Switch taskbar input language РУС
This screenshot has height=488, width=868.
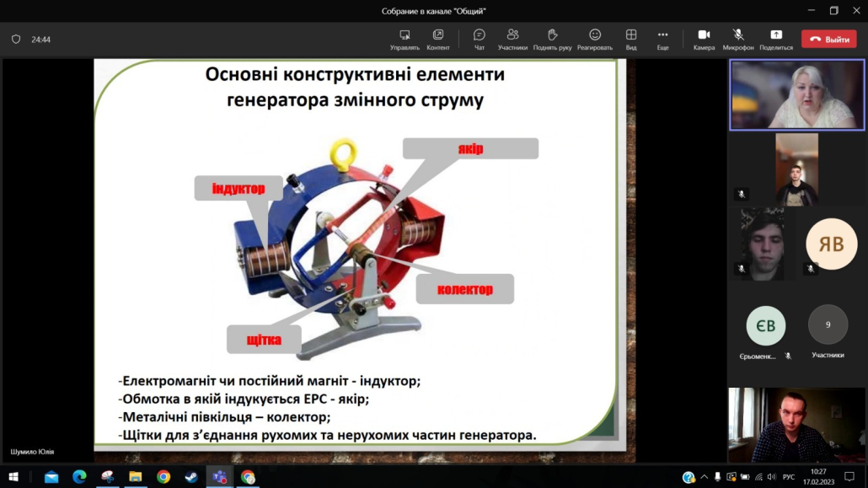pos(789,477)
